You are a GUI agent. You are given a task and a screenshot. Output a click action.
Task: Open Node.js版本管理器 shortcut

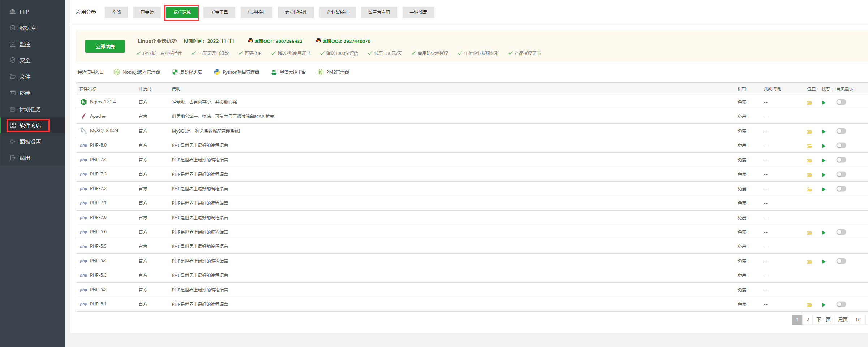137,72
